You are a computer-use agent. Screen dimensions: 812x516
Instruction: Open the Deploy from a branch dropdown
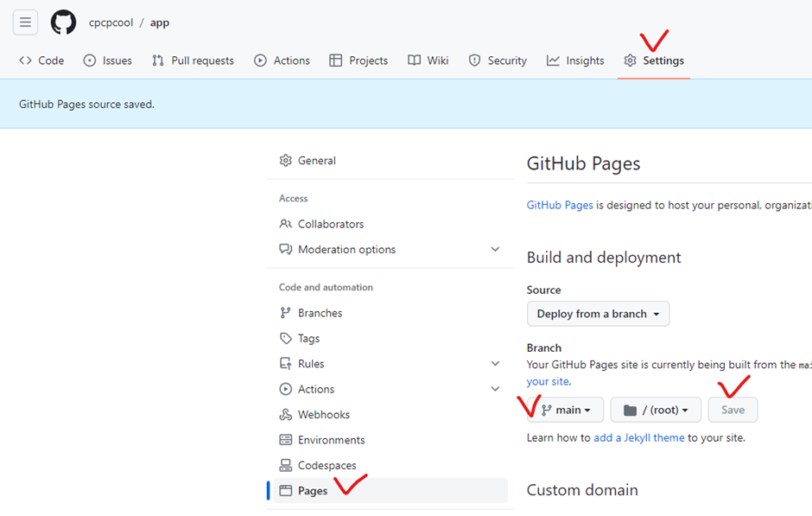click(598, 314)
